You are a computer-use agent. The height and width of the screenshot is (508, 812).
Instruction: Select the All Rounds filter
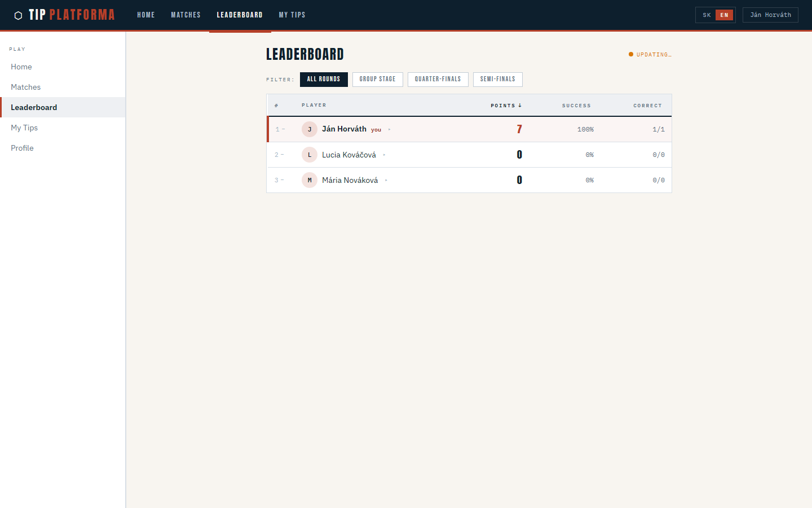[x=324, y=80]
